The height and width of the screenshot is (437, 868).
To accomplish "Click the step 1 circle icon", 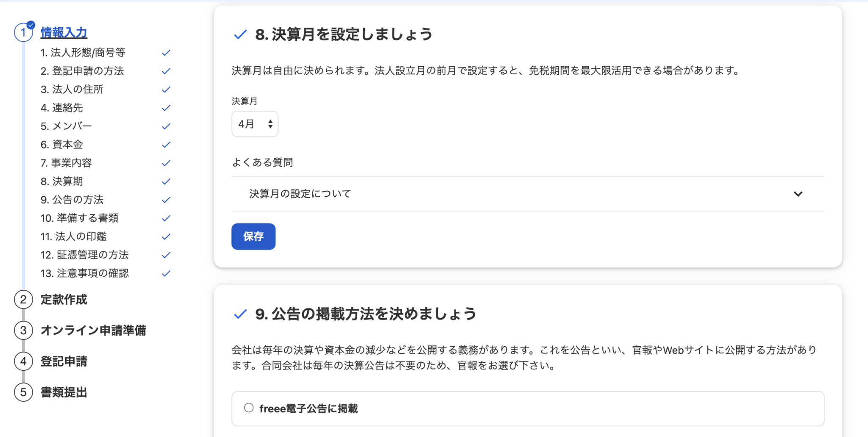I will (x=23, y=33).
